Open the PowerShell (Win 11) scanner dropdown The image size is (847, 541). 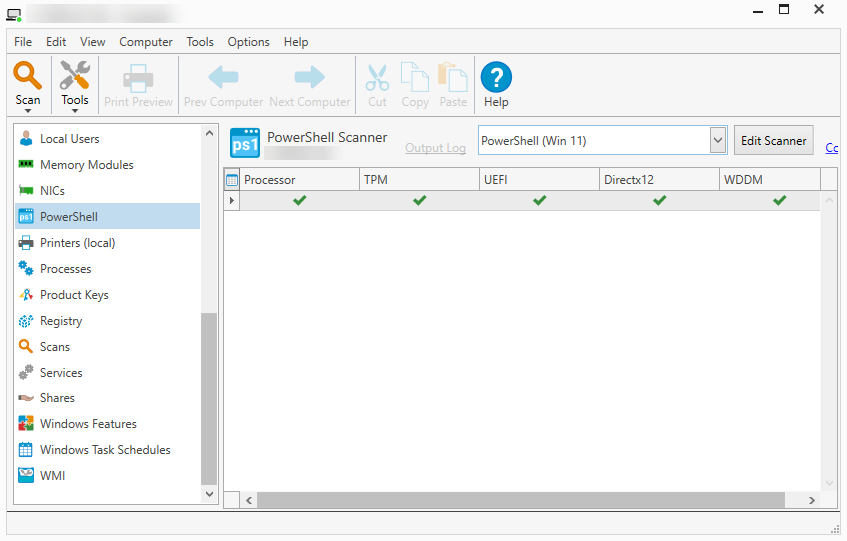(x=718, y=140)
